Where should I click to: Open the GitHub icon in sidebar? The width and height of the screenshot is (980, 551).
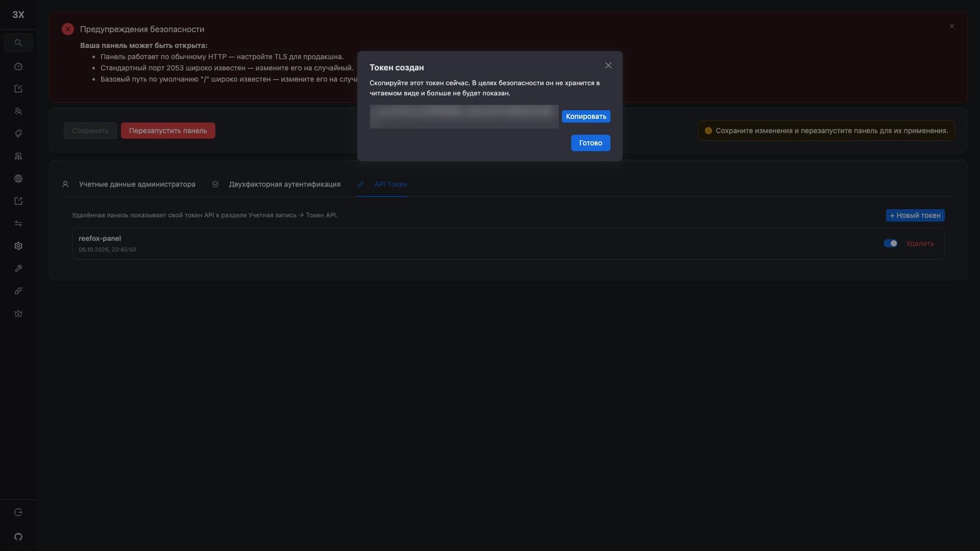pyautogui.click(x=18, y=537)
